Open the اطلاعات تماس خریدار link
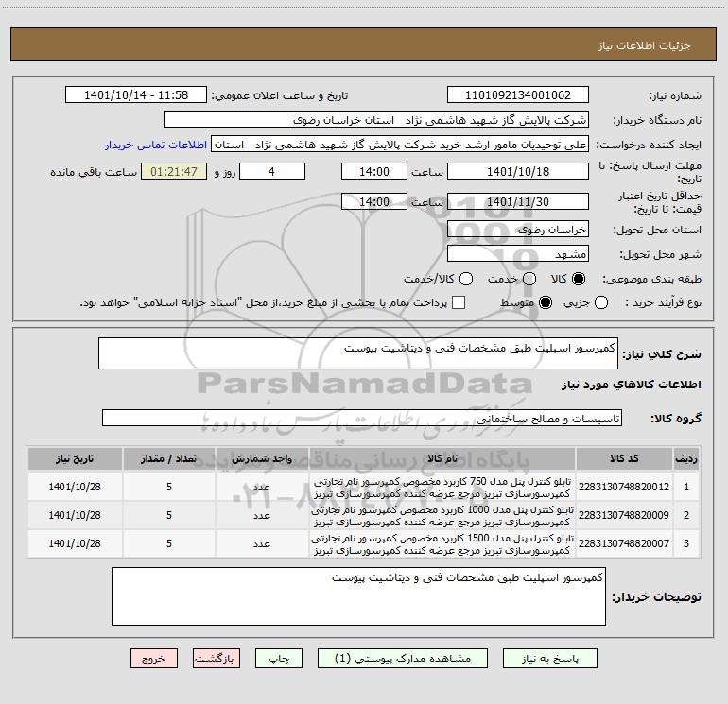Image resolution: width=728 pixels, height=704 pixels. point(156,145)
